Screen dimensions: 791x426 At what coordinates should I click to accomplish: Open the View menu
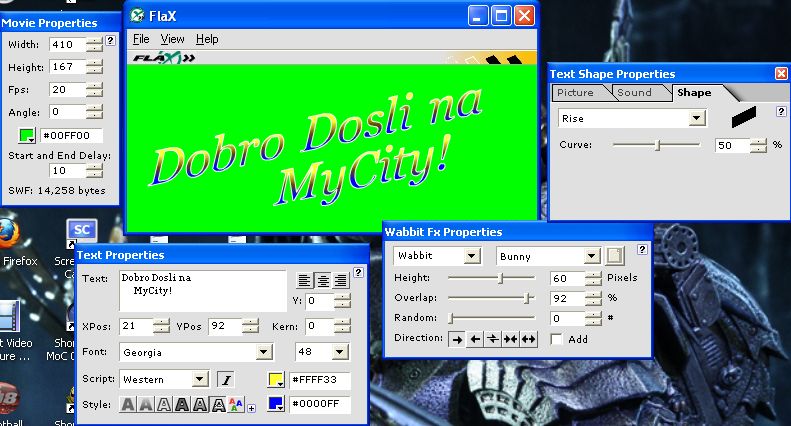[173, 39]
